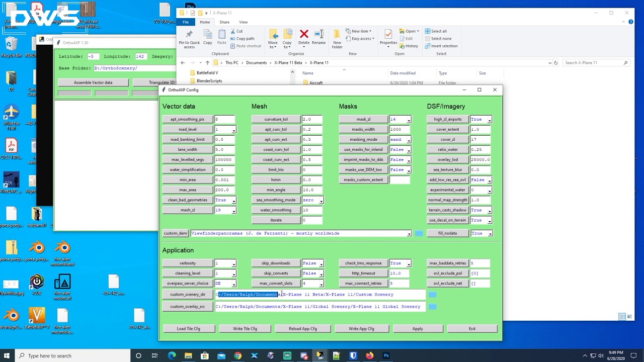
Task: Toggle skip_downloads value
Action: pos(313,263)
